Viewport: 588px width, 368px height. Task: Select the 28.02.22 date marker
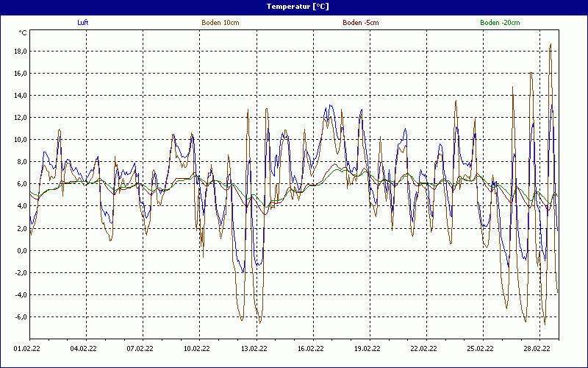537,350
